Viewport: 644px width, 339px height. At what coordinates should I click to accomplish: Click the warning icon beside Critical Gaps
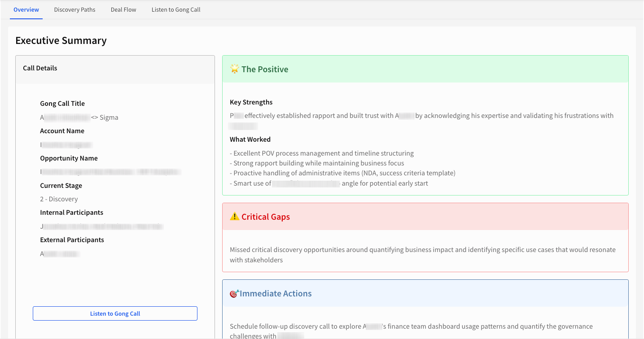click(234, 217)
